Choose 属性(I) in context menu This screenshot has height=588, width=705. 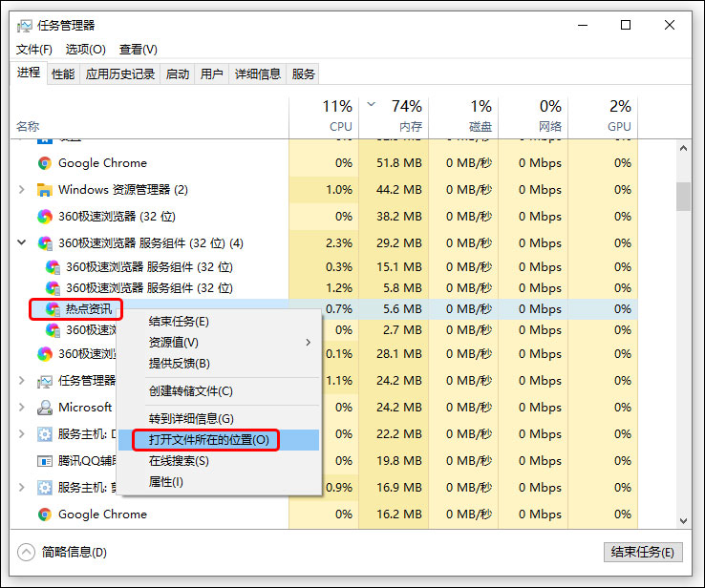click(221, 482)
